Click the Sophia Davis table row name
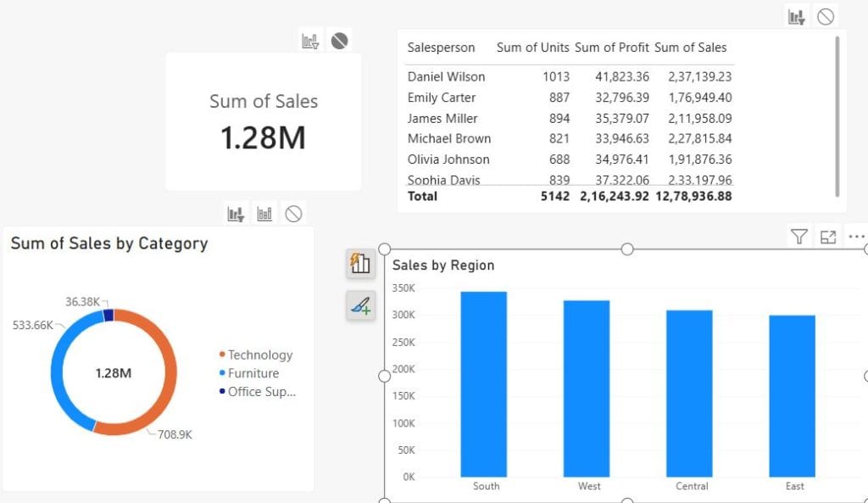This screenshot has width=868, height=503. pos(443,180)
